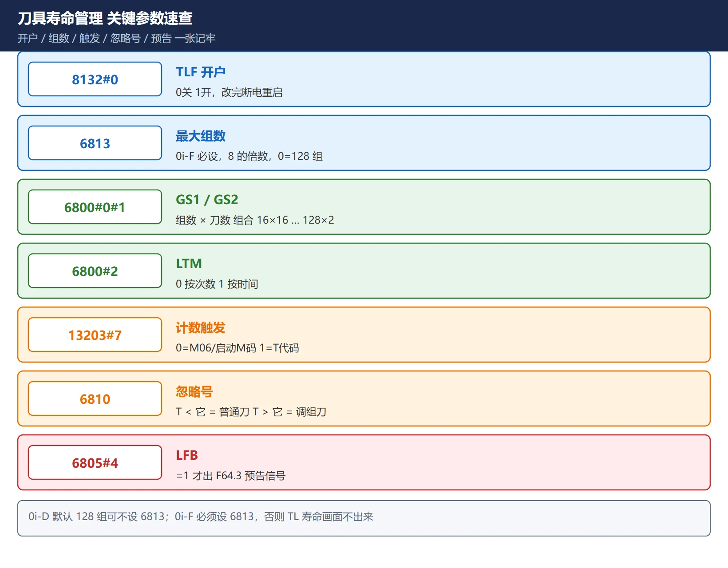
Task: Click the GS1 / GS2 heading
Action: pos(207,200)
